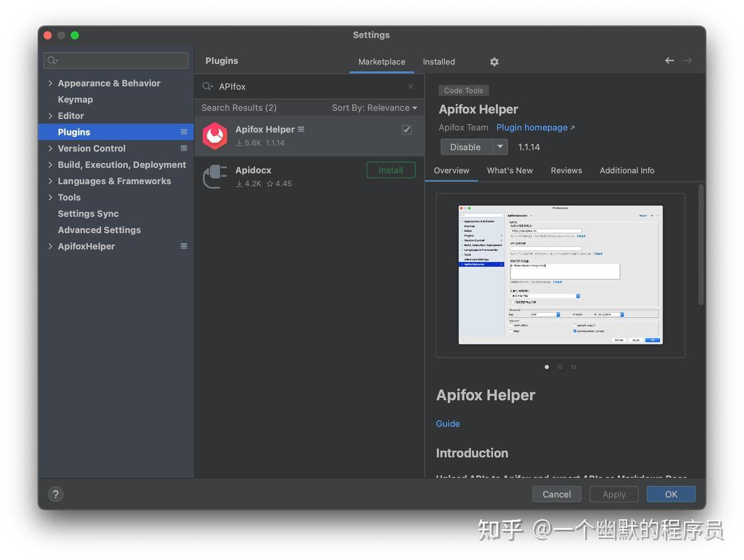Click the Cancel button
This screenshot has width=744, height=560.
pos(556,494)
